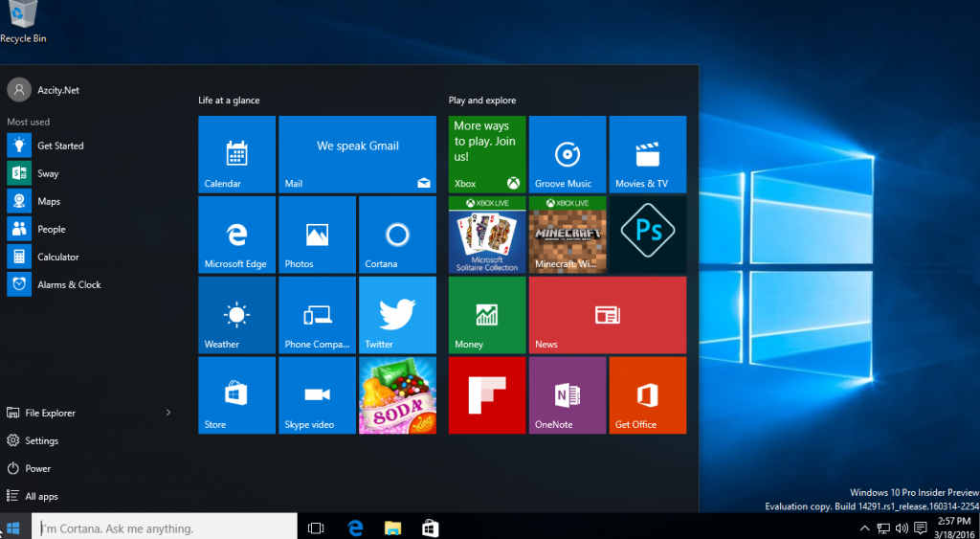Screen dimensions: 980x539
Task: Open the Store tile
Action: [237, 395]
